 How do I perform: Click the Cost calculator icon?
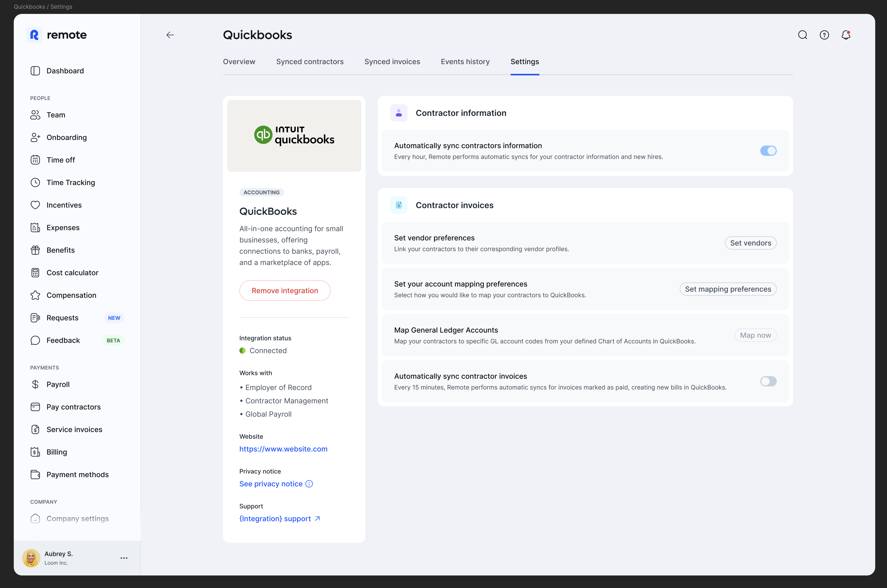coord(35,273)
